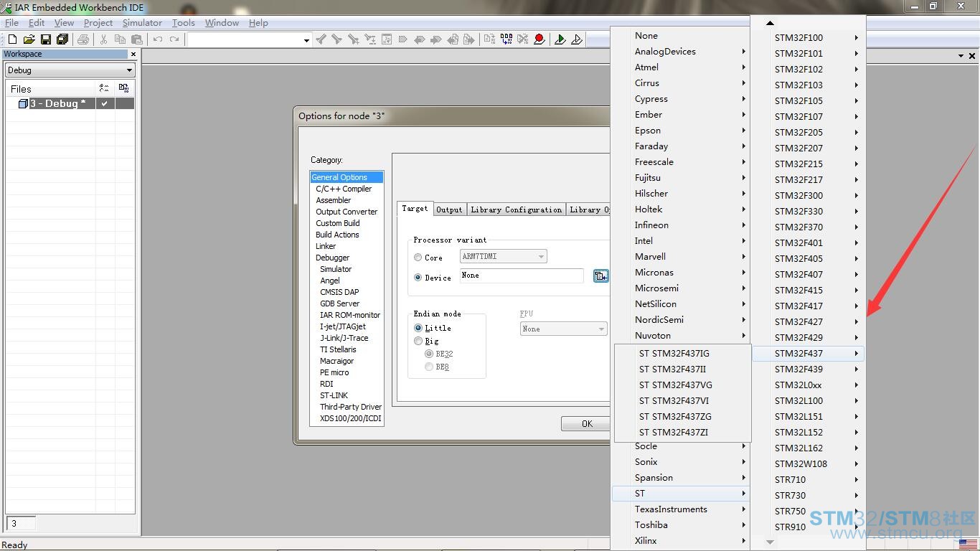Open the ARM7TDMI core dropdown
The height and width of the screenshot is (551, 980).
tap(503, 256)
